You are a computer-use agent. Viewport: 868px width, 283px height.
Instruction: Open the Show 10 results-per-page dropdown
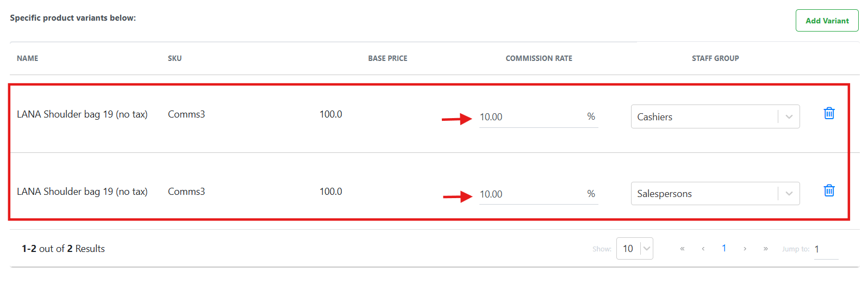tap(635, 249)
